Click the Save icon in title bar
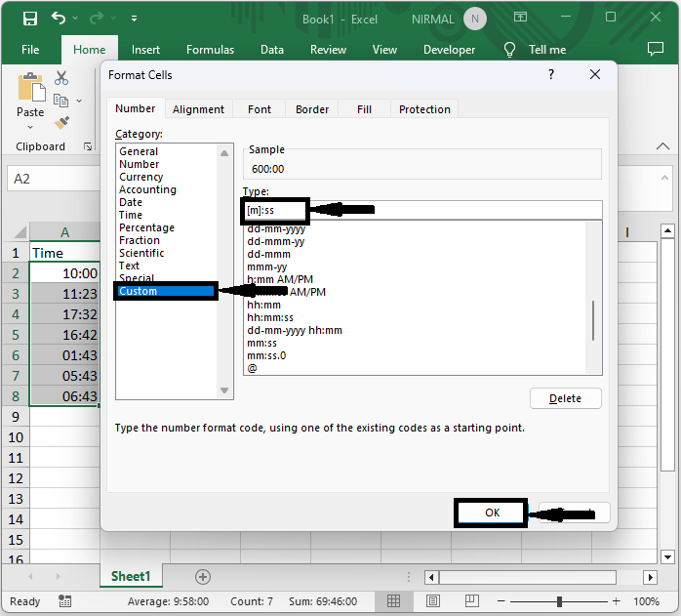This screenshot has width=681, height=616. coord(30,18)
